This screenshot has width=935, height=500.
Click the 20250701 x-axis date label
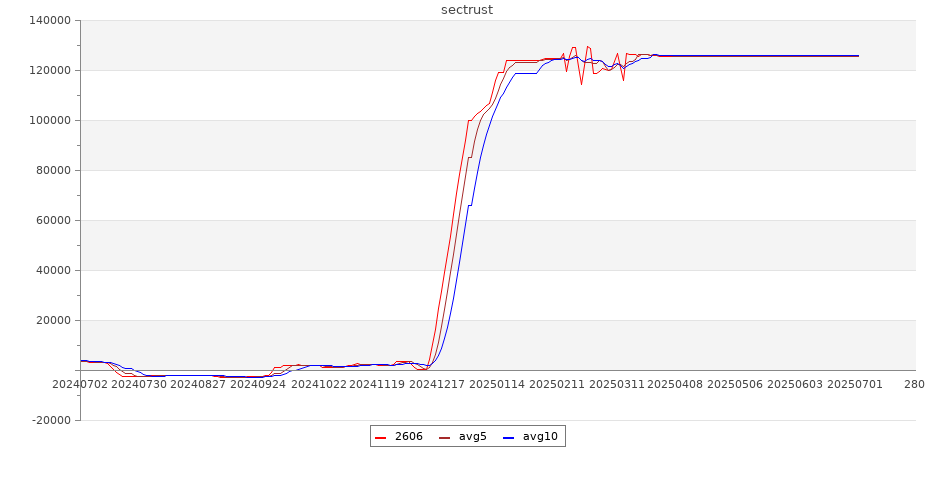(854, 384)
